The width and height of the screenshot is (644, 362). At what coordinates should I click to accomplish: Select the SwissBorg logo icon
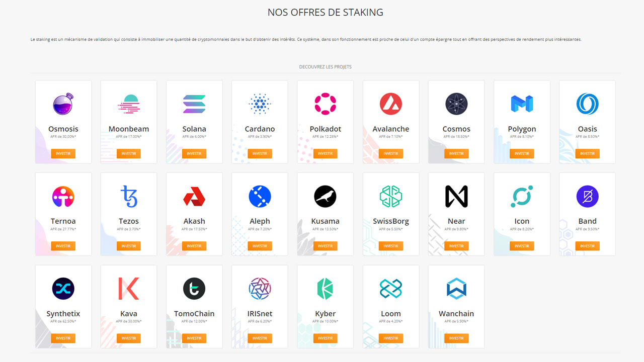pos(390,196)
